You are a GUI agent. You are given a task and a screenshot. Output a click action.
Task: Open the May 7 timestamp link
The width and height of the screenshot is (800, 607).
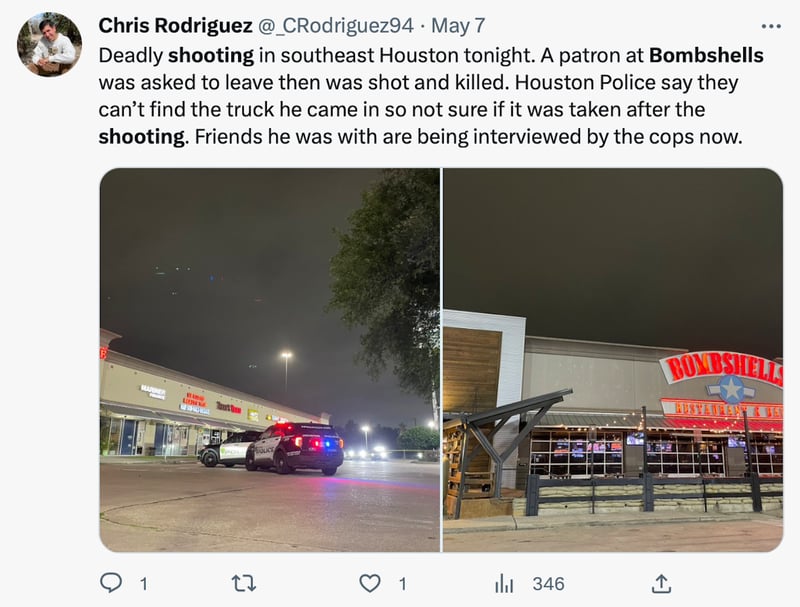click(458, 26)
